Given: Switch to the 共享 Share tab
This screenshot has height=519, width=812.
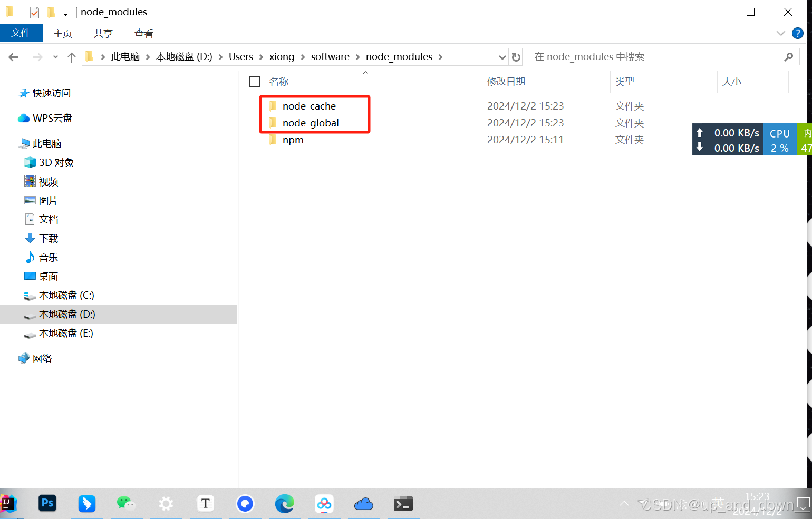Looking at the screenshot, I should pyautogui.click(x=103, y=33).
